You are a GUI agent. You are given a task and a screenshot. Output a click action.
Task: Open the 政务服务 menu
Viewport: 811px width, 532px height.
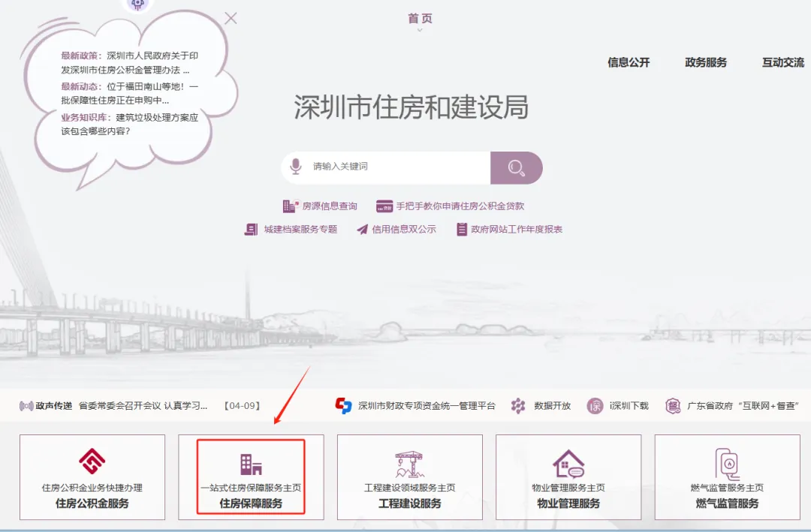705,62
